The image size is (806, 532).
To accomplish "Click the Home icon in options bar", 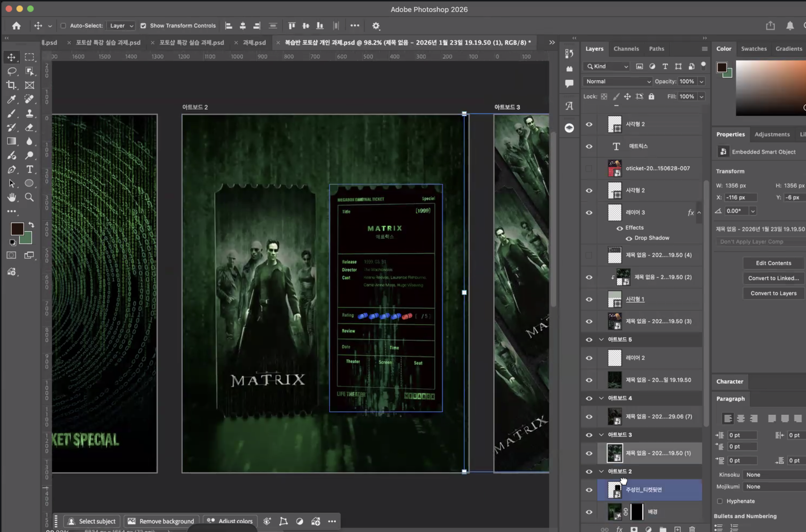I will coord(17,26).
